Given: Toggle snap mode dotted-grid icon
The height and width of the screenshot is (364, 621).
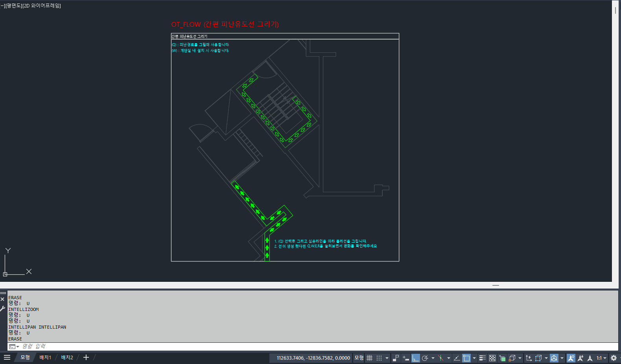Looking at the screenshot, I should point(379,358).
